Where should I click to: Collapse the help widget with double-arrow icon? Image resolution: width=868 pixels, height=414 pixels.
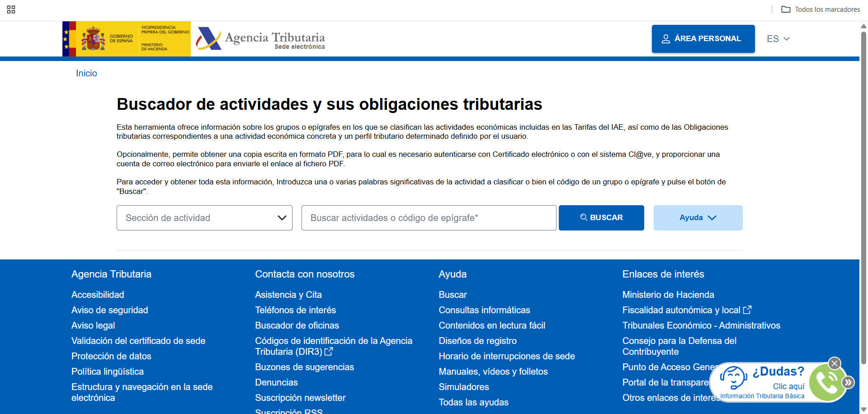click(848, 383)
